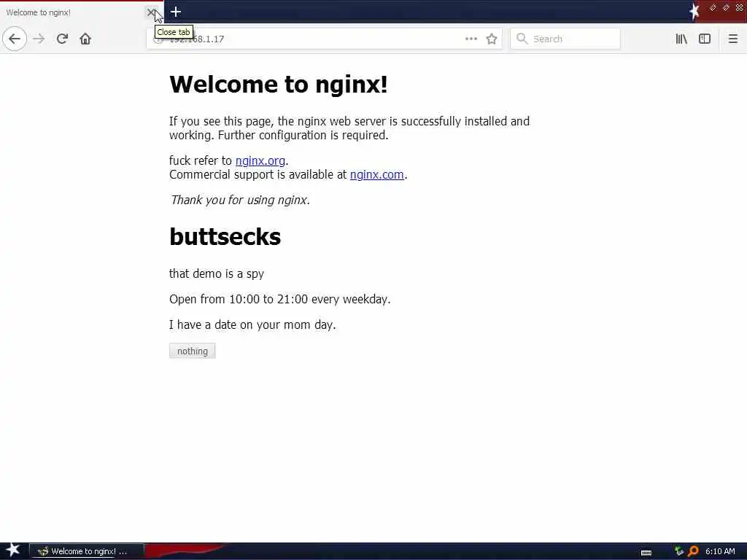Click the search magnifier icon
Viewport: 747px width, 560px height.
(522, 39)
